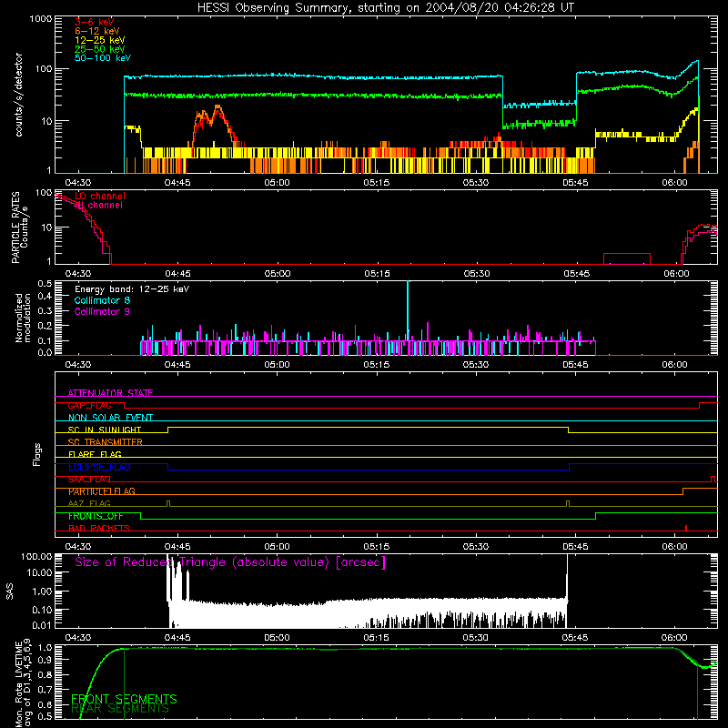Select the 25-50 keV legend label
This screenshot has height=728, width=728.
click(x=100, y=49)
